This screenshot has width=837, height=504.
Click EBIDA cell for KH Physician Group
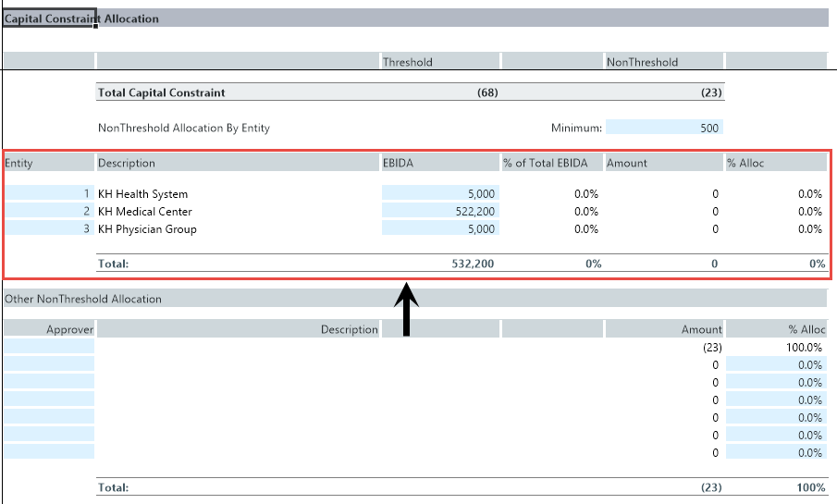440,229
